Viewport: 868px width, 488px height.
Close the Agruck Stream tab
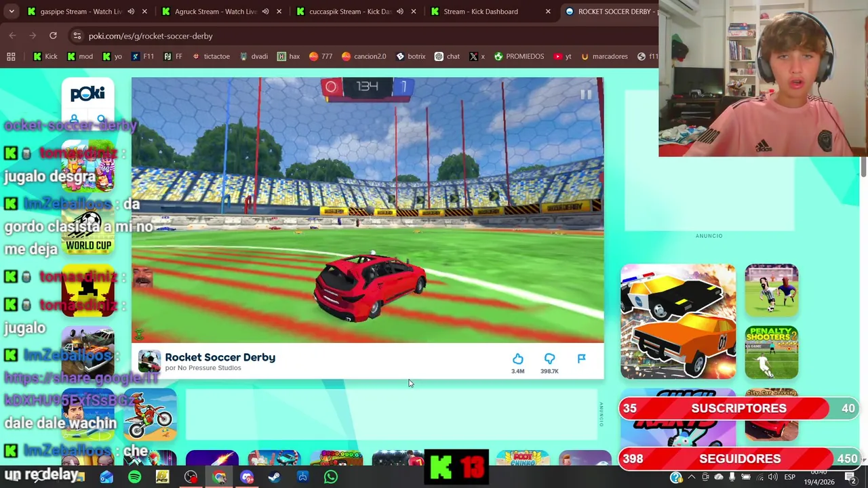click(x=279, y=12)
